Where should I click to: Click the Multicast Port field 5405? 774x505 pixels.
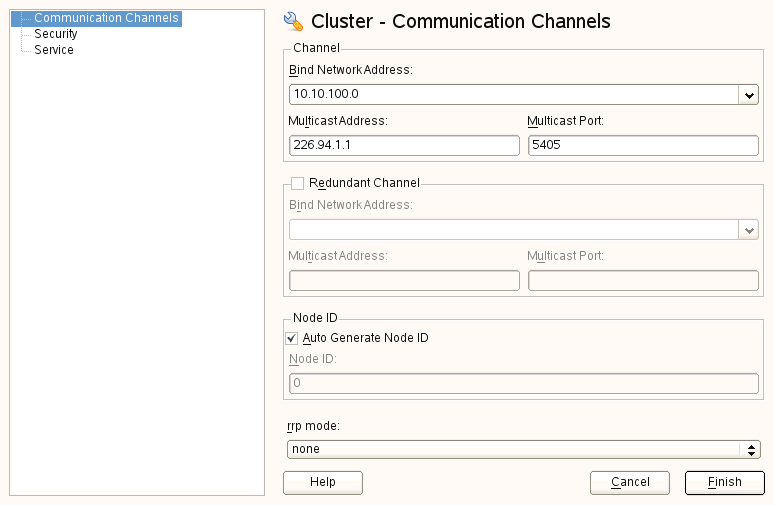click(643, 146)
